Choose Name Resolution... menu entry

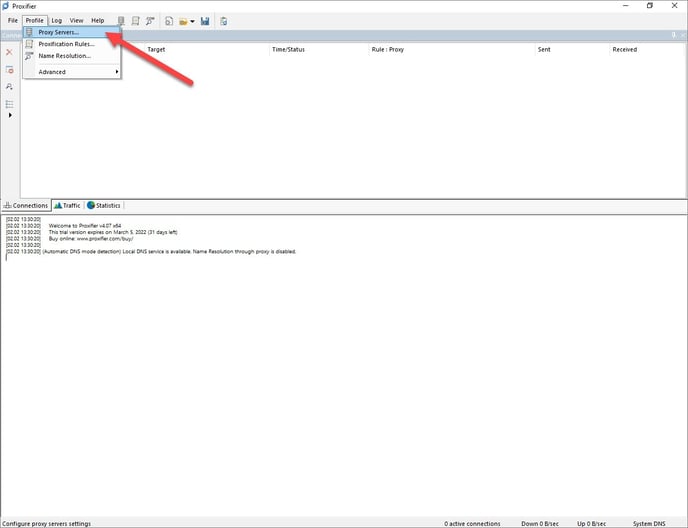(72, 56)
